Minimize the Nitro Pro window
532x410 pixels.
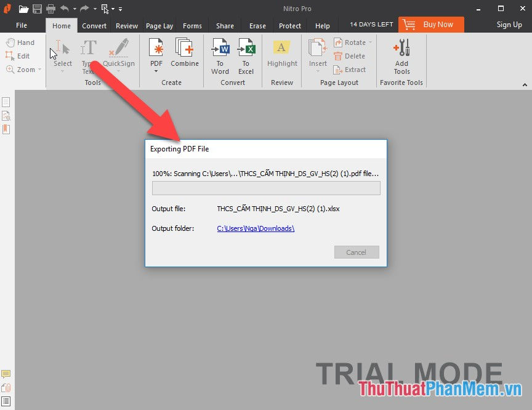pos(478,9)
